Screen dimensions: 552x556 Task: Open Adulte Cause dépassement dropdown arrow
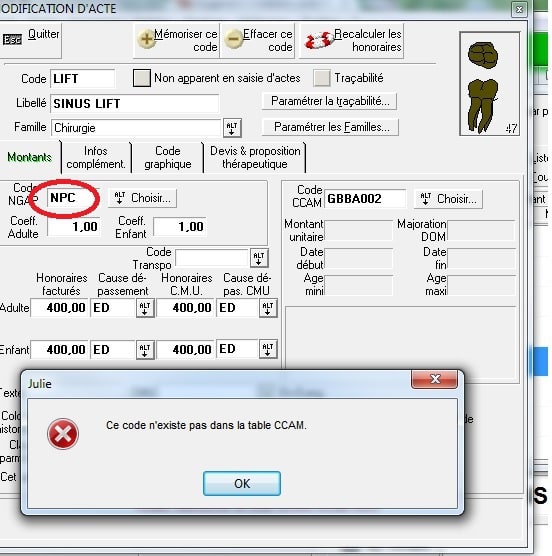click(145, 308)
